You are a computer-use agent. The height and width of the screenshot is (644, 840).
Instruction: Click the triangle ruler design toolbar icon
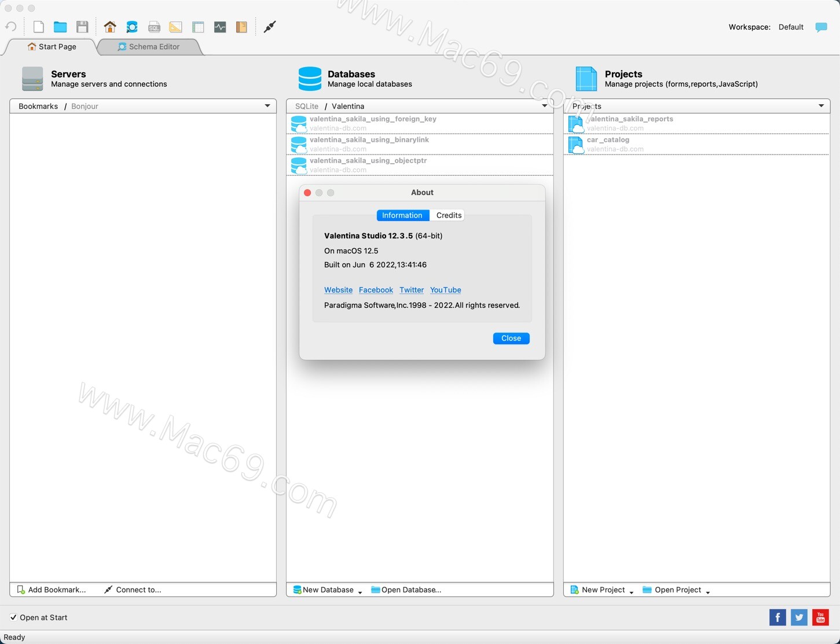[175, 27]
